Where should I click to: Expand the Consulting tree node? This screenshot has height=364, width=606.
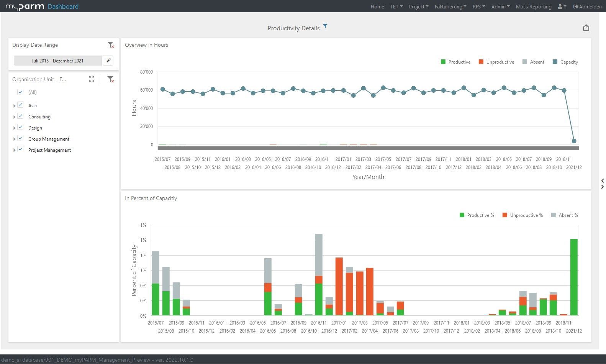(x=15, y=117)
